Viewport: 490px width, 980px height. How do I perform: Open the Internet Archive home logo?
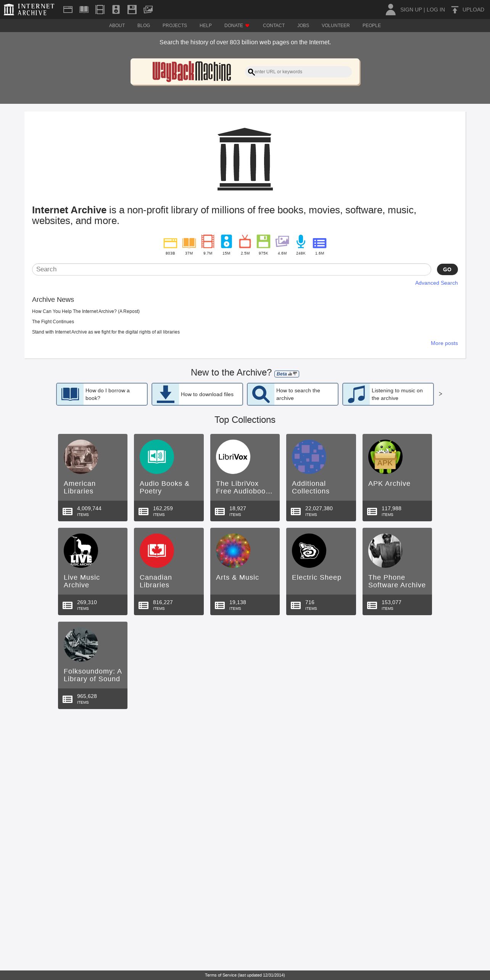coord(29,10)
